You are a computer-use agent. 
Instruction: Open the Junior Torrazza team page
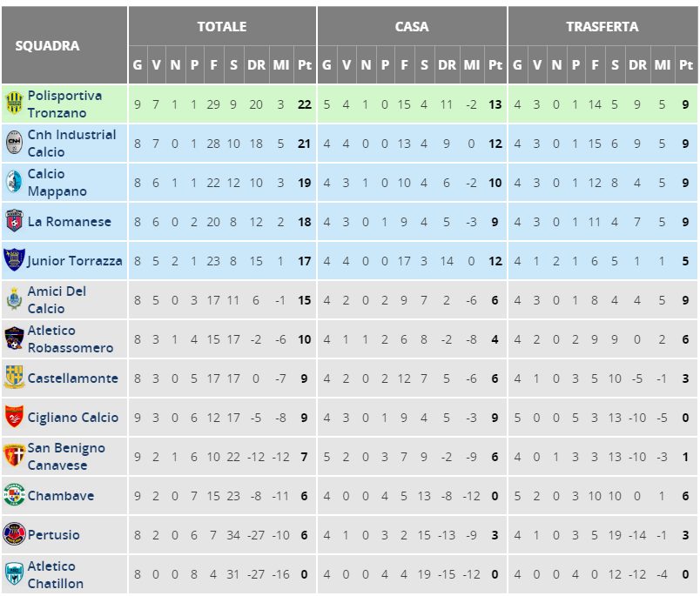pos(75,260)
